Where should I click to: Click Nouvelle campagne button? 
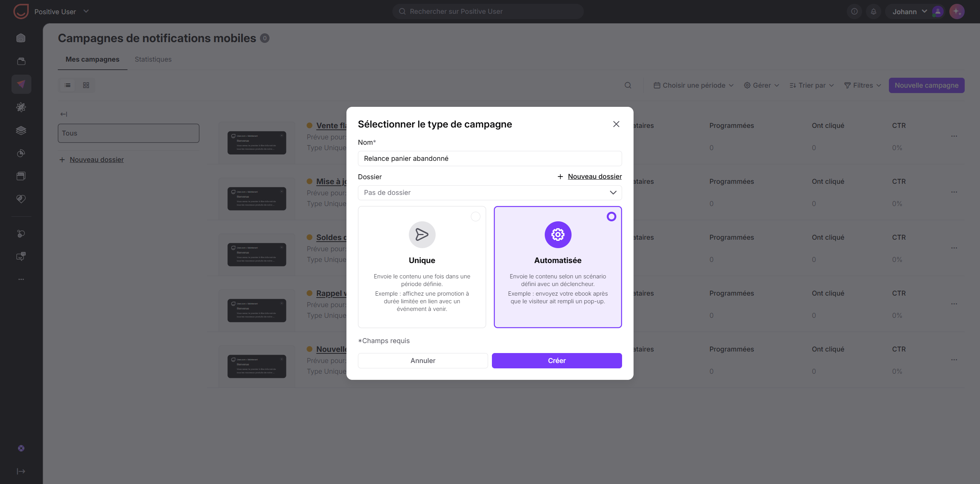tap(926, 85)
